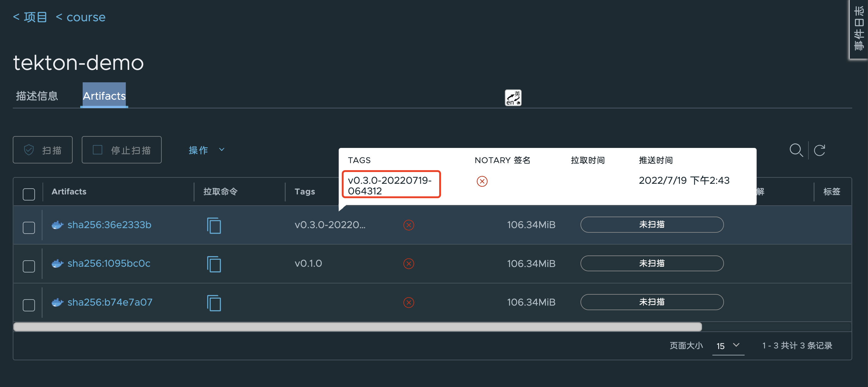Click Docker icon beside sha256:b74e7a07
Image resolution: width=868 pixels, height=387 pixels.
point(58,302)
